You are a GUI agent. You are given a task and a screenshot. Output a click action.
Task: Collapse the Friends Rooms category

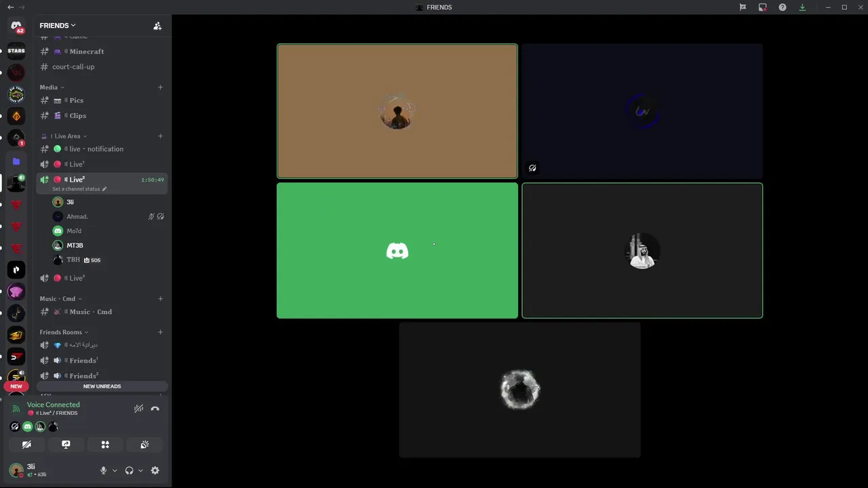64,332
